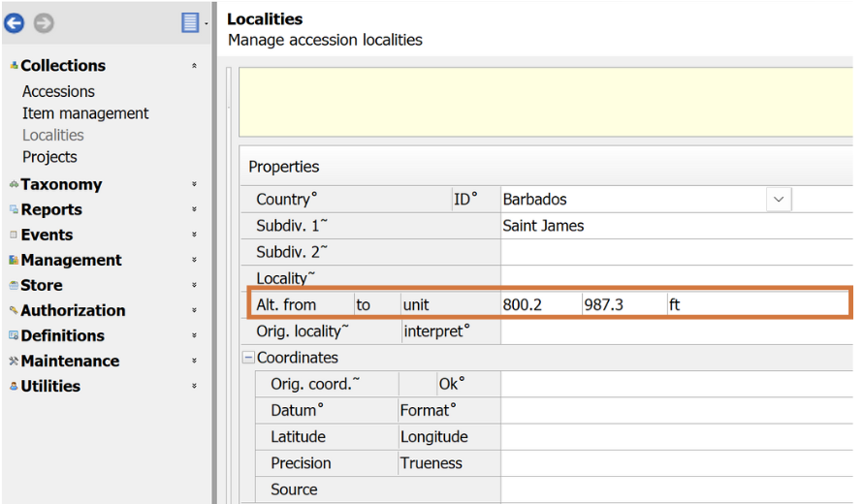Click the empty Subdiv. 2 field
The width and height of the screenshot is (863, 504).
point(677,252)
